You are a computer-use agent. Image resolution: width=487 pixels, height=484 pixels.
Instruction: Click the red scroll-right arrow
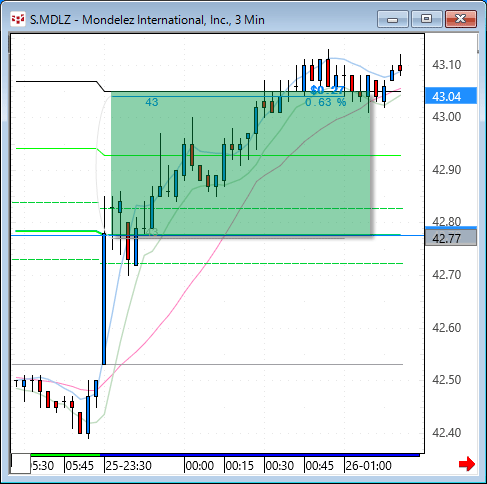click(x=467, y=464)
